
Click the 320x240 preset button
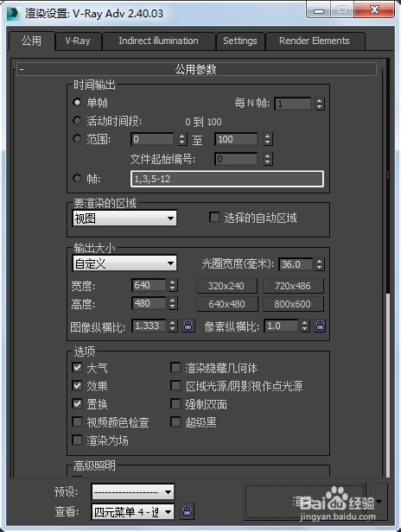[x=226, y=286]
